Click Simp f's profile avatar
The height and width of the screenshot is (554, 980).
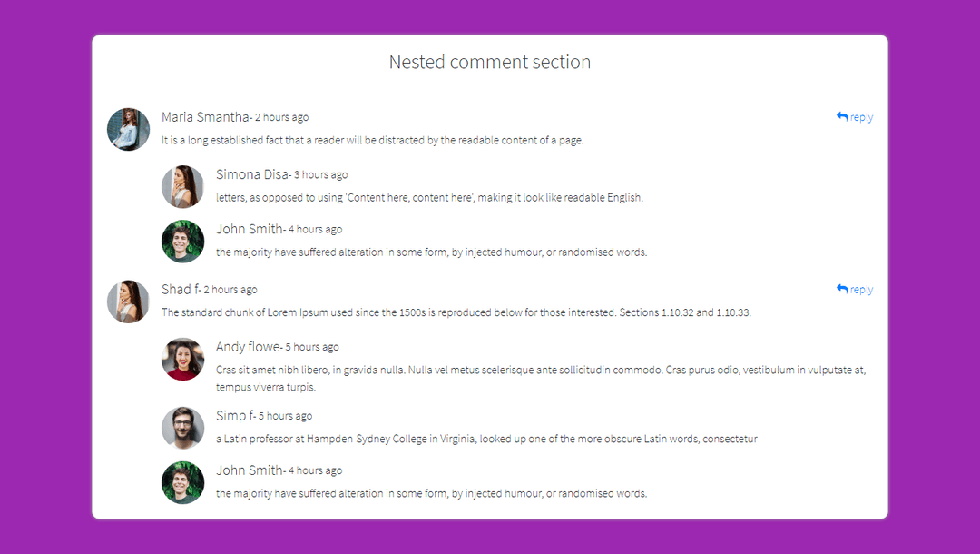pos(182,428)
